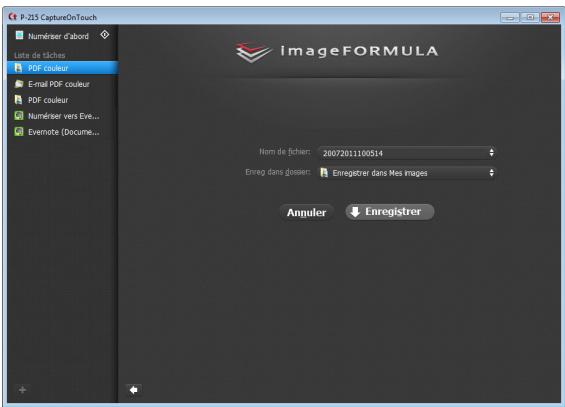
Task: Click the folder icon in Enregistrer dans Mes images
Action: pos(324,173)
